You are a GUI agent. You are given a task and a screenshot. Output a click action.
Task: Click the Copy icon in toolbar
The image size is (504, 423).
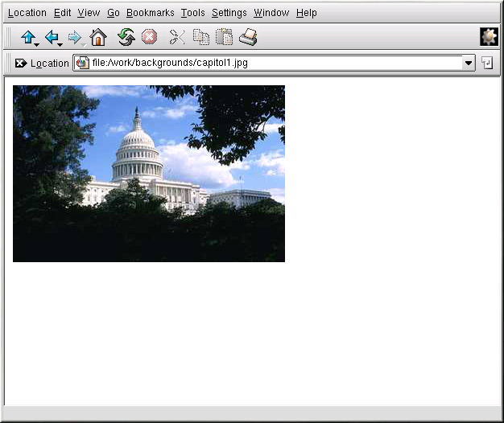point(200,37)
